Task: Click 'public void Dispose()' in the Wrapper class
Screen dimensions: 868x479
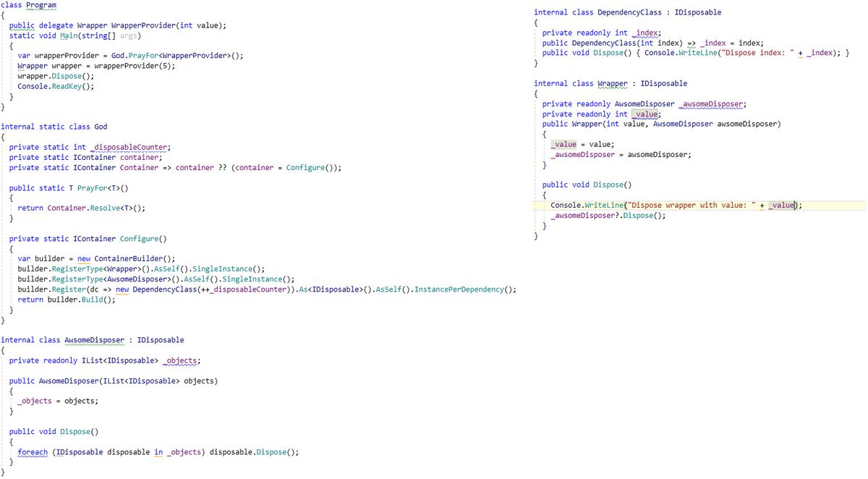Action: pos(587,185)
